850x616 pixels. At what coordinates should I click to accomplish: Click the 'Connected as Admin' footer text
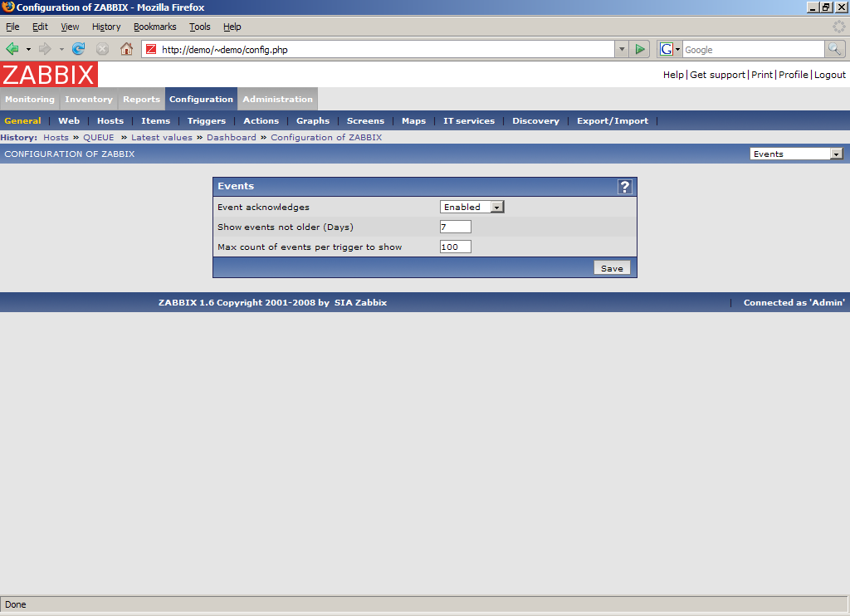794,302
